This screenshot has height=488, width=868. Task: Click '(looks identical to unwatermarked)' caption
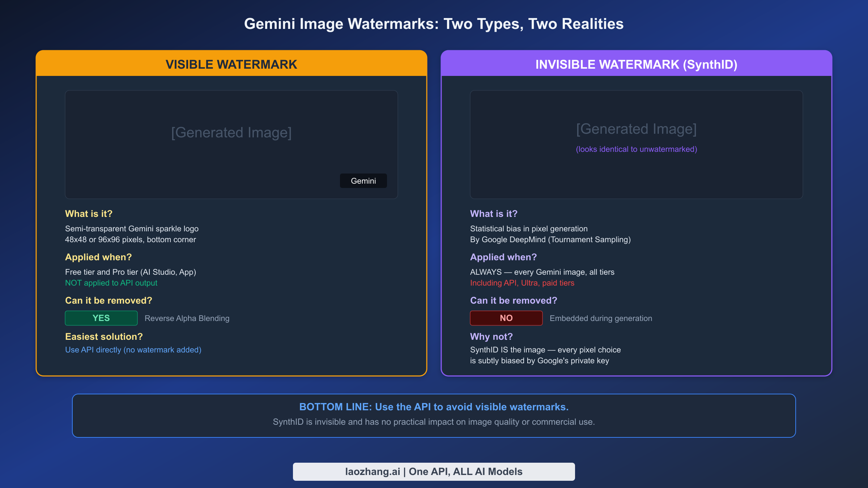pos(637,149)
